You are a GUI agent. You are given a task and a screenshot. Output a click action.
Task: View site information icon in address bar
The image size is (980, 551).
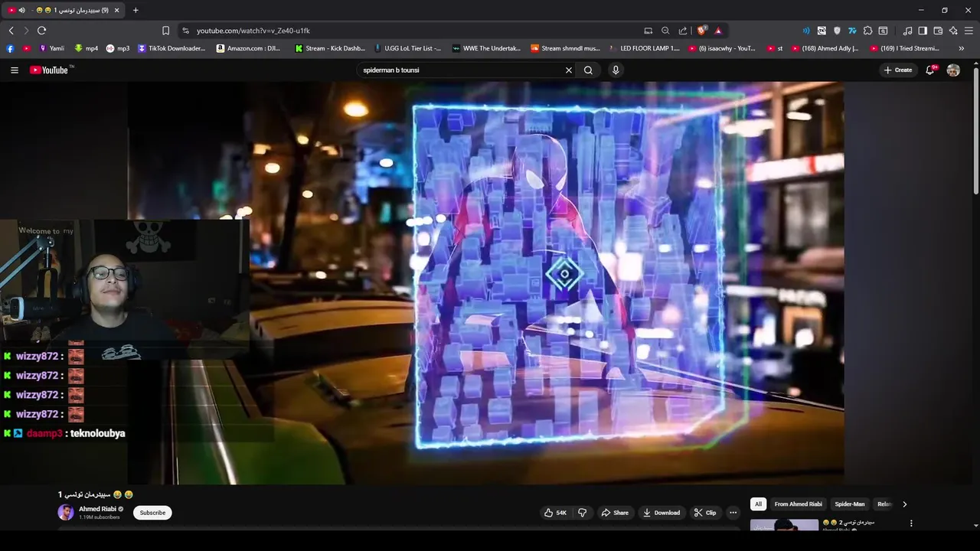click(x=185, y=31)
